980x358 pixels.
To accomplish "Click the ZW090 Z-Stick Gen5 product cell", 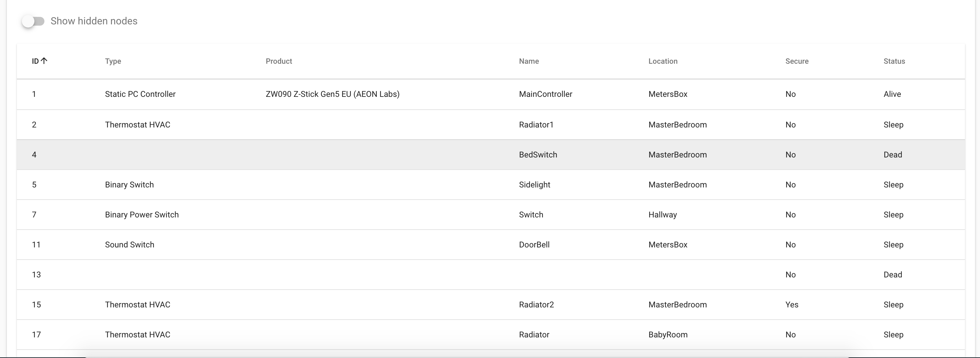I will pyautogui.click(x=332, y=94).
